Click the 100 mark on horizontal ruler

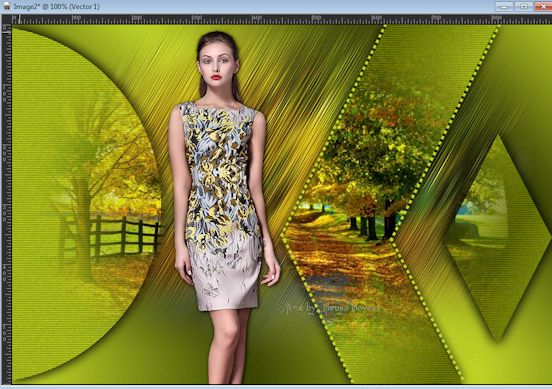click(77, 18)
